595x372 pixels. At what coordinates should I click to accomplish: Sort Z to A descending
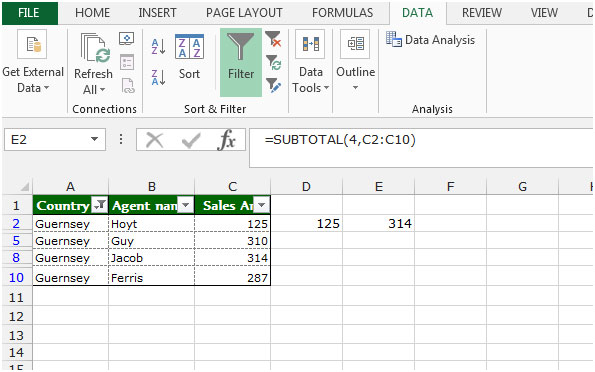pyautogui.click(x=158, y=77)
